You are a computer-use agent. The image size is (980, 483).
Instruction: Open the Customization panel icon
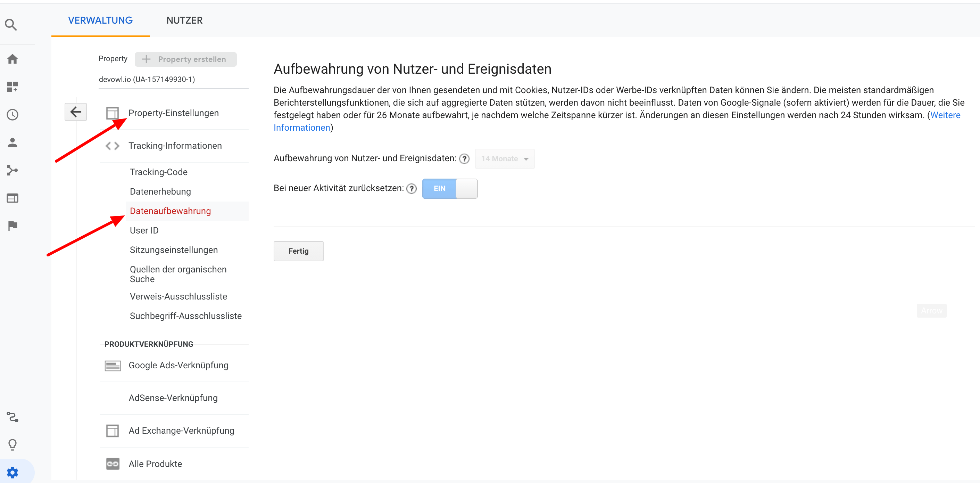[x=13, y=87]
